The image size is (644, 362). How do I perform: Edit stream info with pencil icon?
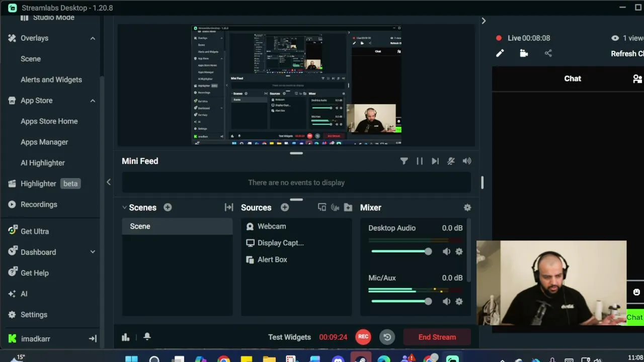pos(500,53)
